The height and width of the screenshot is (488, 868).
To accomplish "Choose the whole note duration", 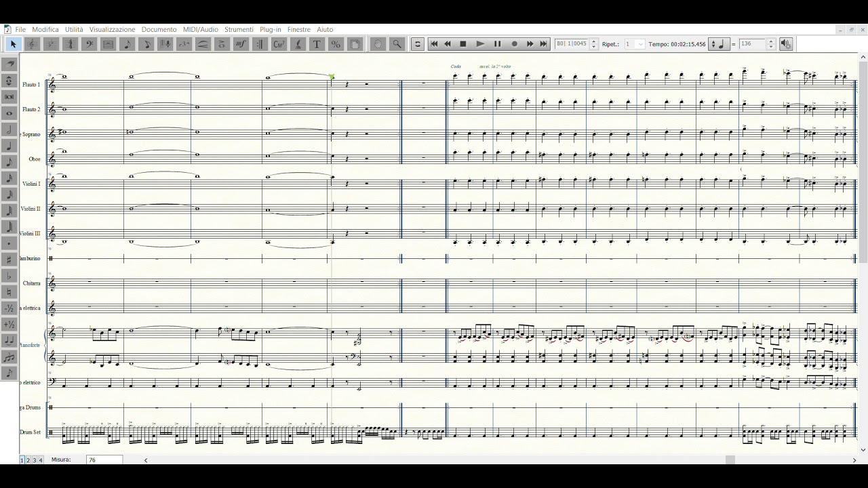I will (9, 113).
